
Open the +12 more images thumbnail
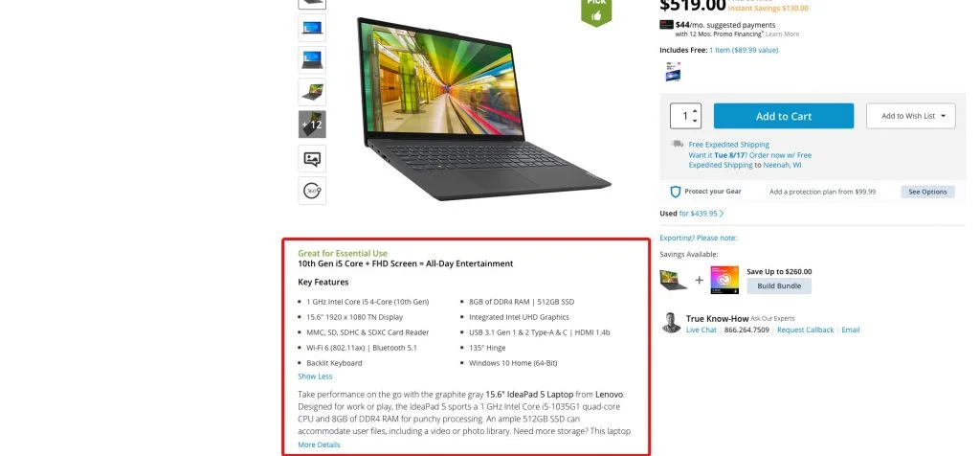coord(312,124)
